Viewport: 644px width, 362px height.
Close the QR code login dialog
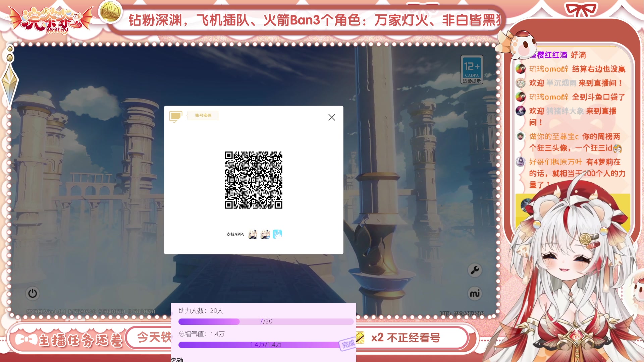point(331,117)
